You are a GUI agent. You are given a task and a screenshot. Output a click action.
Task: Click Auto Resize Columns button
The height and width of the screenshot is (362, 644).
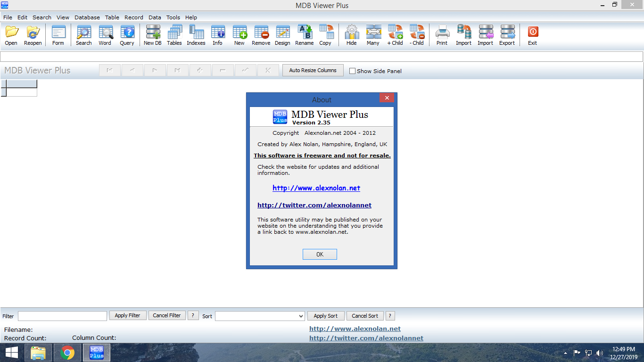313,70
